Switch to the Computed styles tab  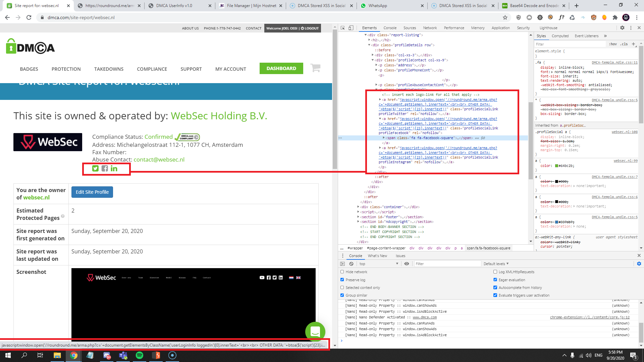560,36
